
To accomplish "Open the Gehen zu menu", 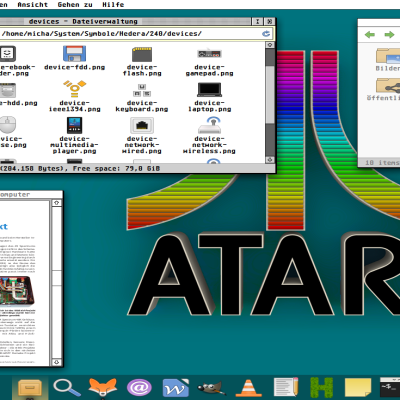I will tap(75, 5).
